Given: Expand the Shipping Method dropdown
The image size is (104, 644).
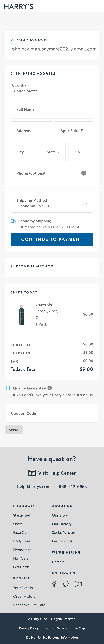Looking at the screenshot, I should [52, 203].
